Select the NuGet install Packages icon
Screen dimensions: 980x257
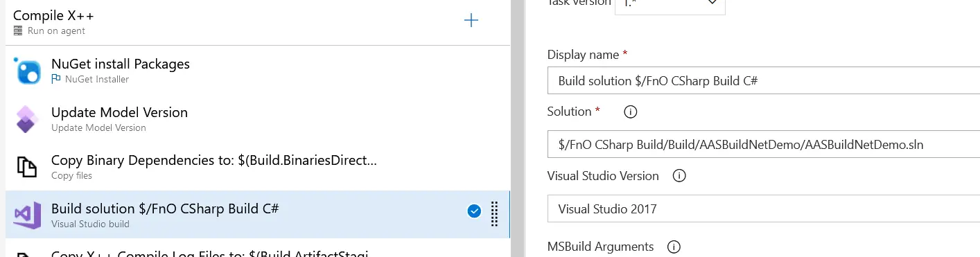27,71
